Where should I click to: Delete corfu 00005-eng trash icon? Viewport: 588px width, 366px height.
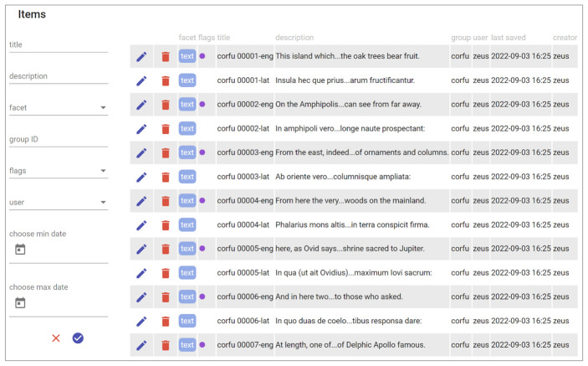tap(166, 249)
